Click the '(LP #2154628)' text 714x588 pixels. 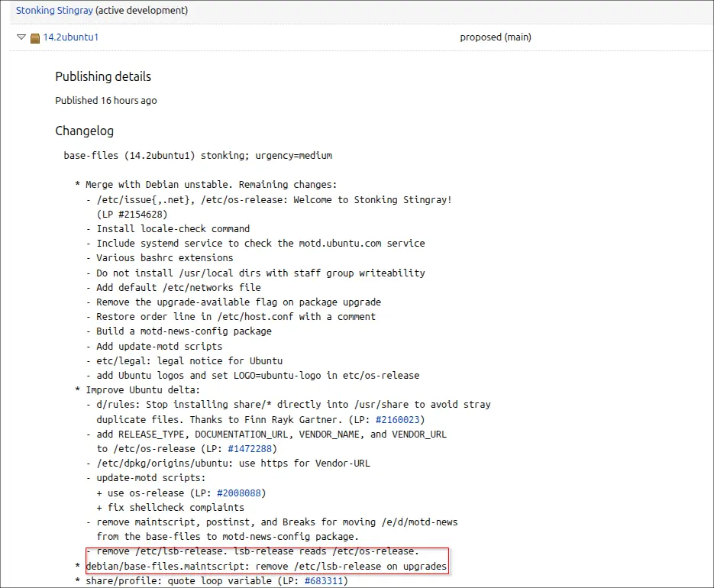[x=132, y=214]
